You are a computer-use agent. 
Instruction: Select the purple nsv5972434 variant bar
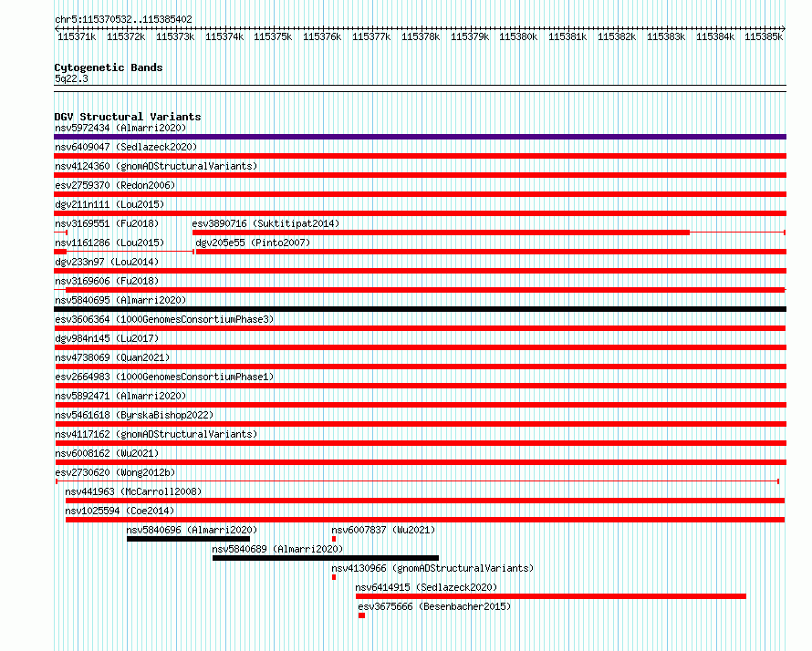pos(420,137)
